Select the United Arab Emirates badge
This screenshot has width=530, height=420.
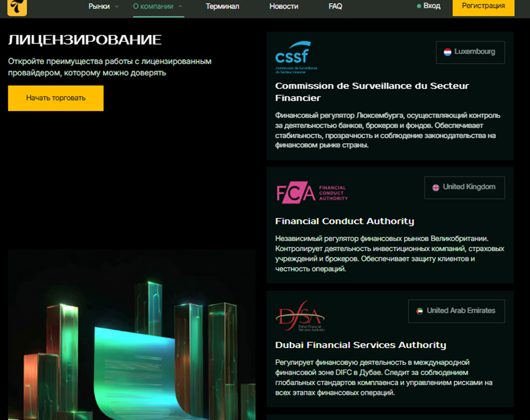[x=457, y=311]
